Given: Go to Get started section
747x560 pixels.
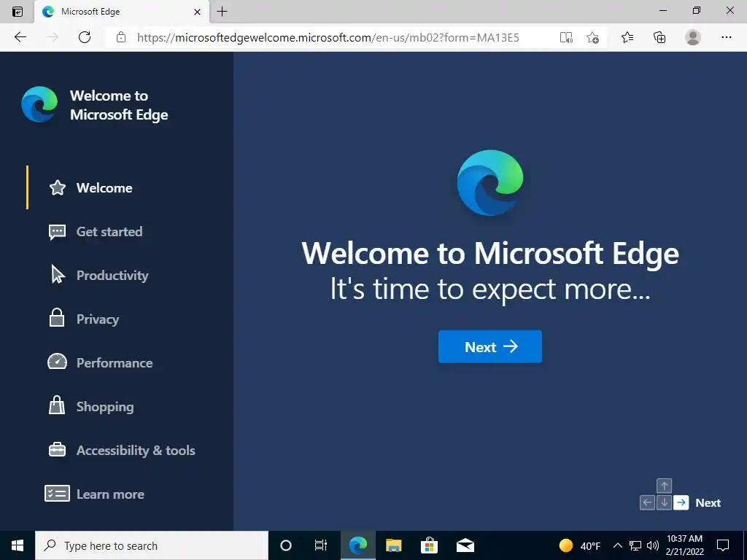Looking at the screenshot, I should point(109,232).
